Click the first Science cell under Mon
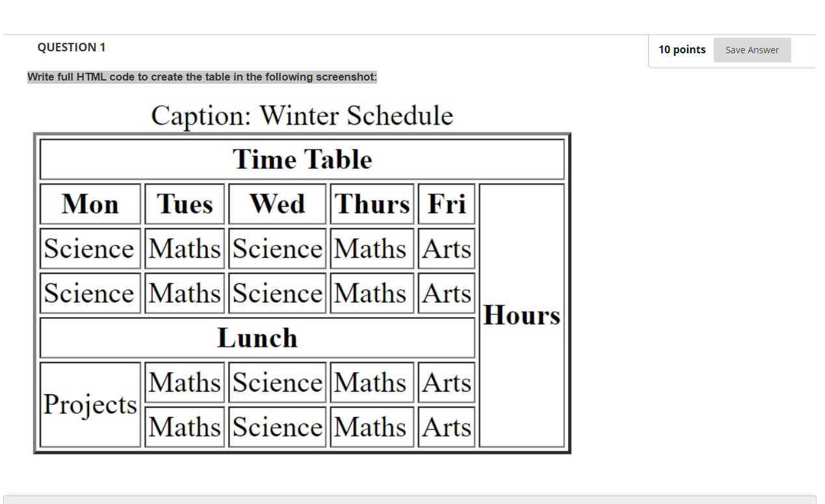The height and width of the screenshot is (504, 825). [90, 248]
